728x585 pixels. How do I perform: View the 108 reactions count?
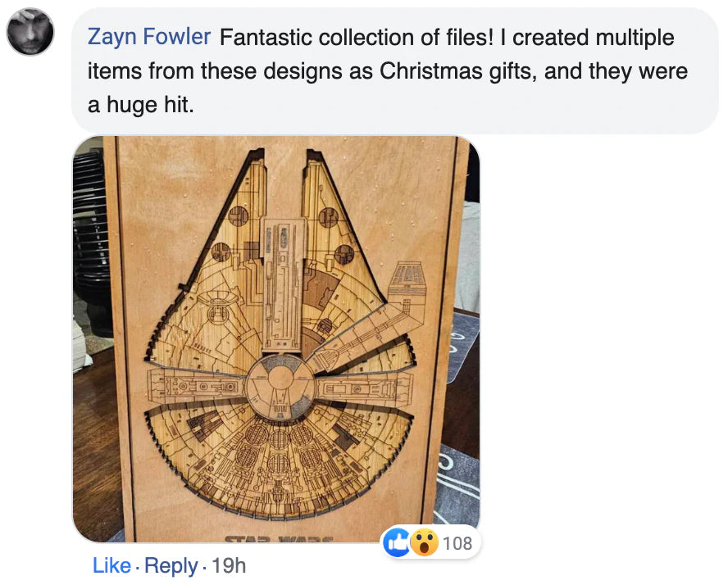(457, 542)
